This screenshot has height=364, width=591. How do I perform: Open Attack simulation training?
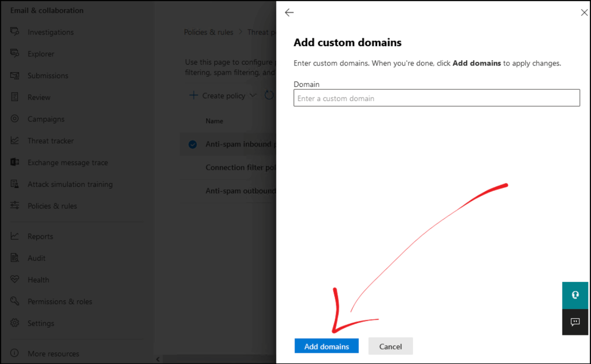[70, 184]
